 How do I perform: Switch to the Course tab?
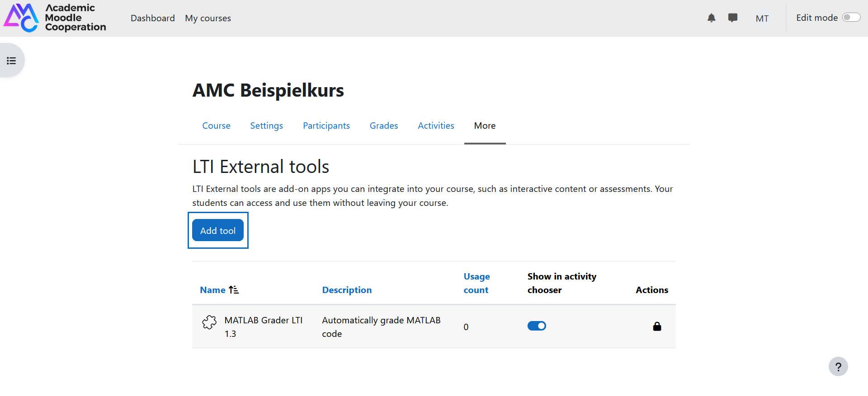[x=216, y=126]
